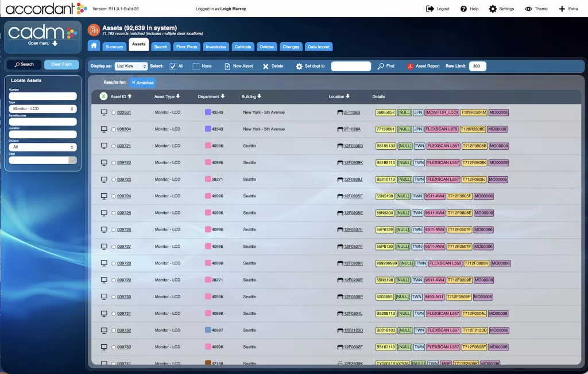
Task: Sort by Asset Type column
Action: click(x=167, y=96)
